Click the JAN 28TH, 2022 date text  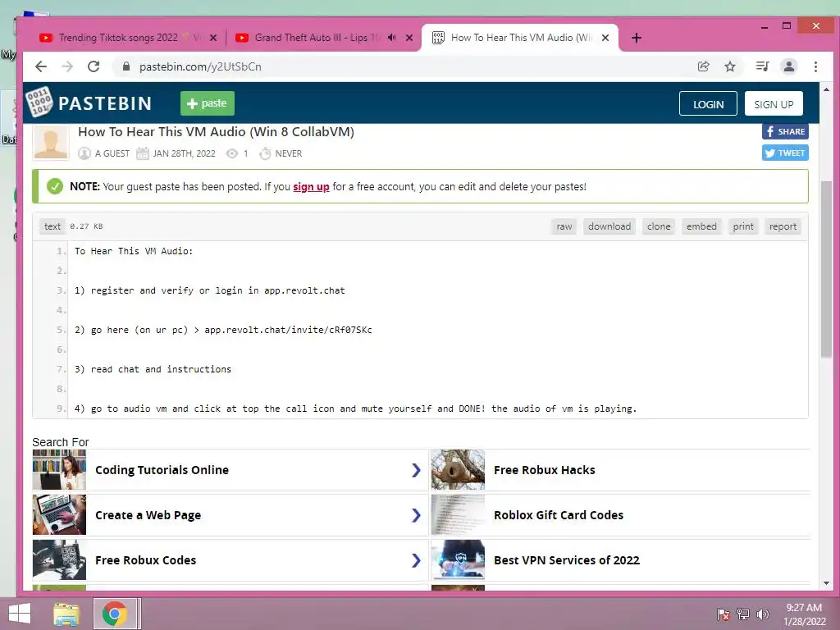point(185,153)
